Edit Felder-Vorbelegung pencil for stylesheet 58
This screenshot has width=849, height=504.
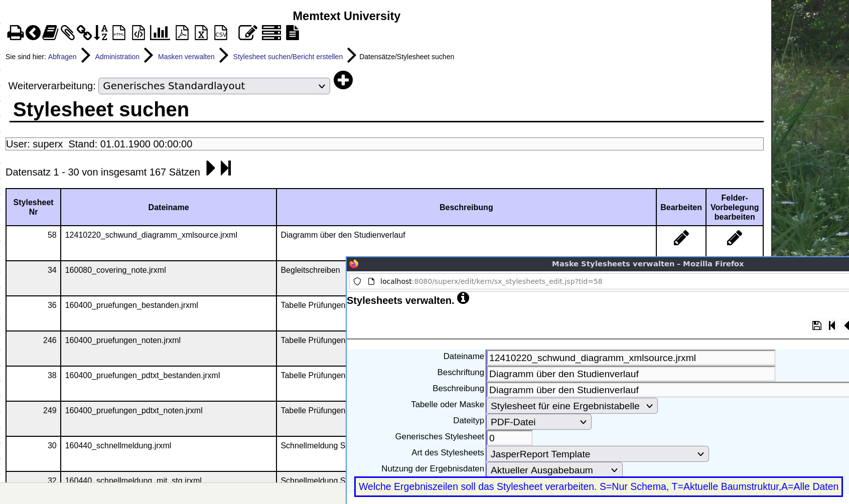coord(734,238)
